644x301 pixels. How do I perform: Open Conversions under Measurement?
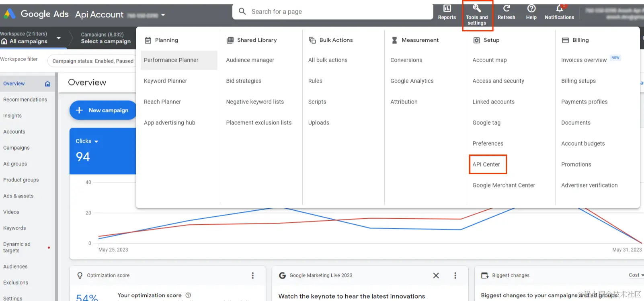coord(406,60)
